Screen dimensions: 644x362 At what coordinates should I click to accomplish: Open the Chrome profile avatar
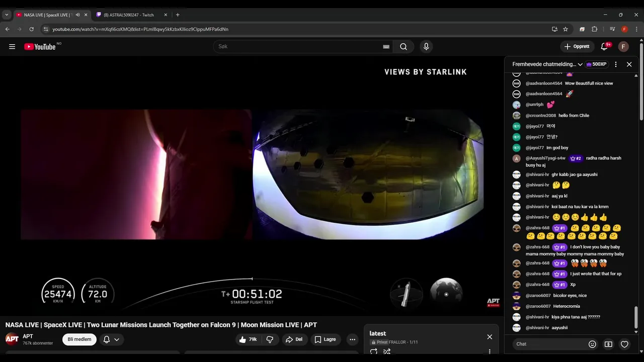coord(624,29)
